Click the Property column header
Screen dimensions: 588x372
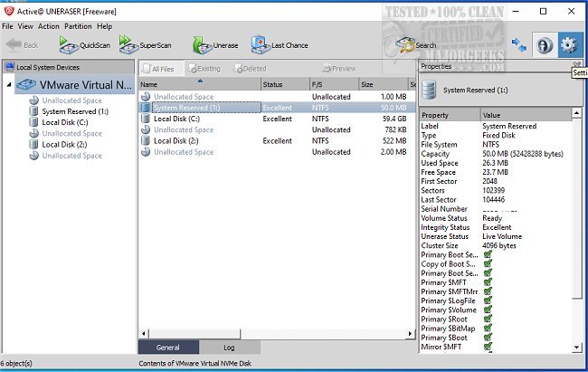click(x=450, y=115)
